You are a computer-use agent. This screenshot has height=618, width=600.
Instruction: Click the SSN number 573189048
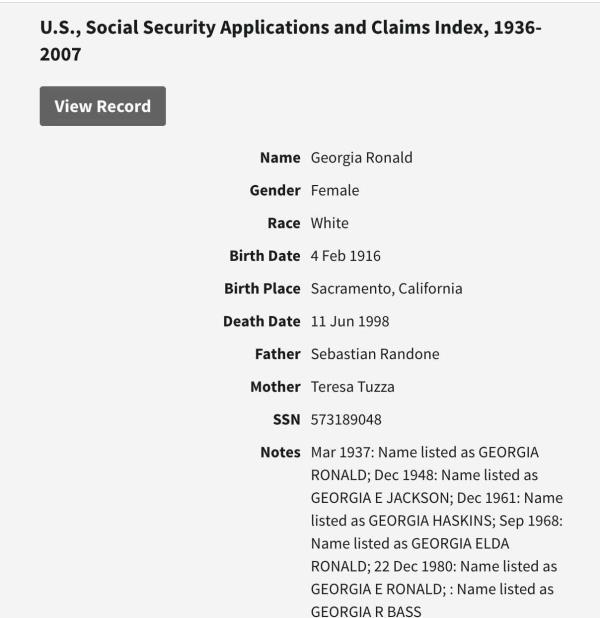(346, 419)
